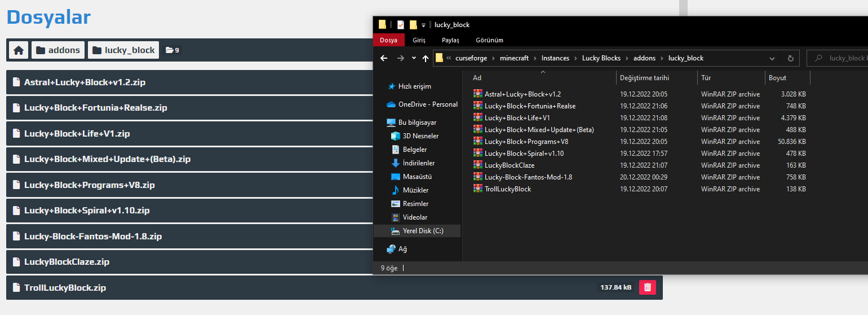
Task: Select Bu bilgisayar in the navigation pane
Action: (x=411, y=123)
